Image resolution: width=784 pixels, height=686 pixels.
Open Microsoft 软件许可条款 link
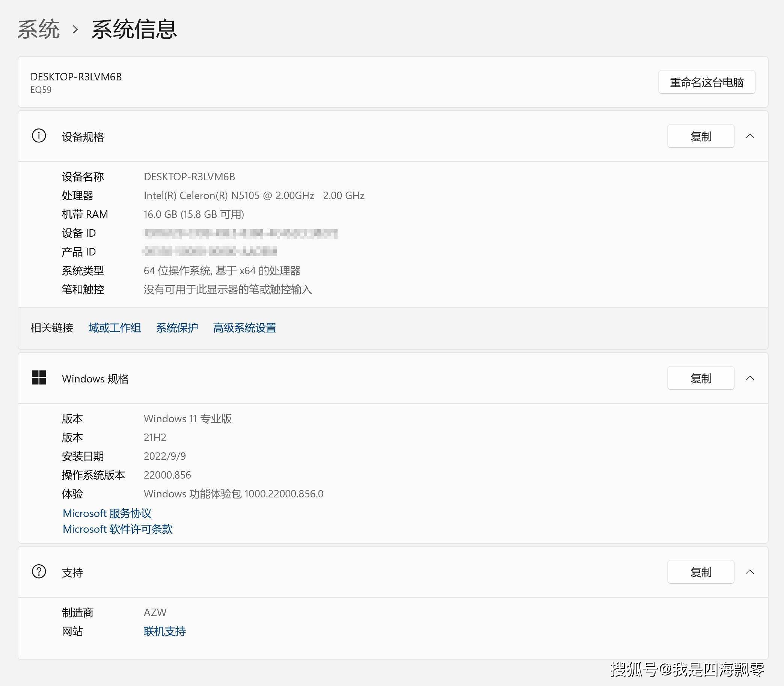(118, 529)
